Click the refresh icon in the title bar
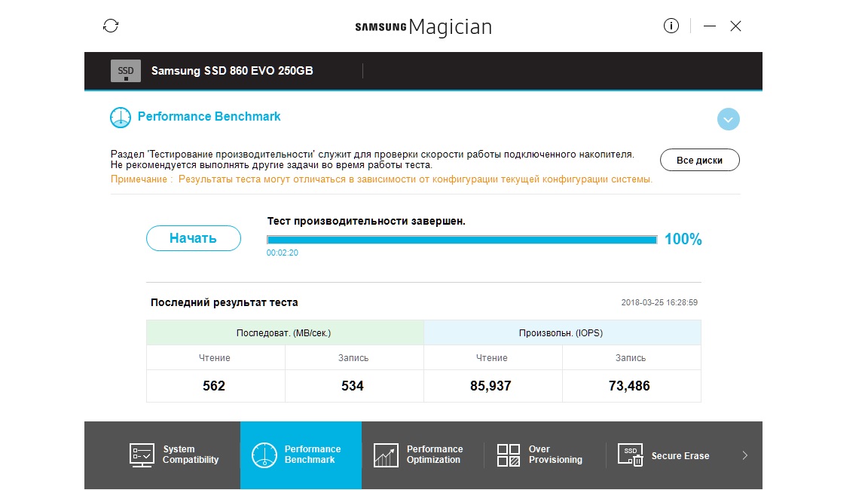This screenshot has height=490, width=868. [x=111, y=26]
